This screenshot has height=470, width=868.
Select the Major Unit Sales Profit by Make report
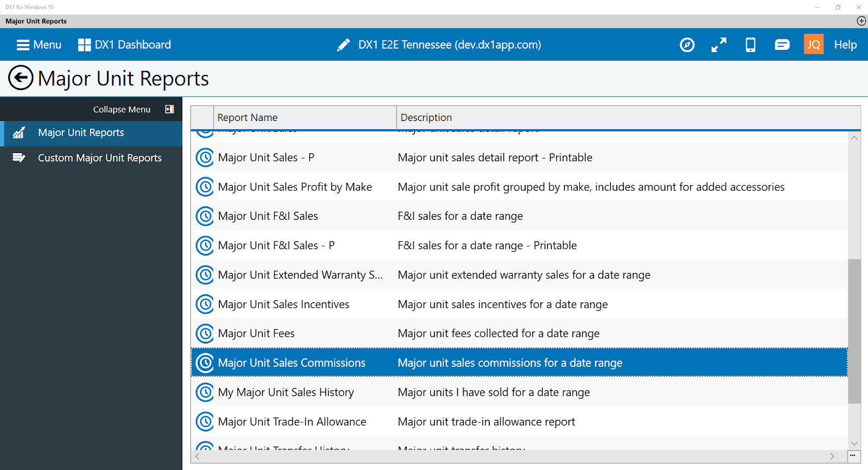[295, 187]
